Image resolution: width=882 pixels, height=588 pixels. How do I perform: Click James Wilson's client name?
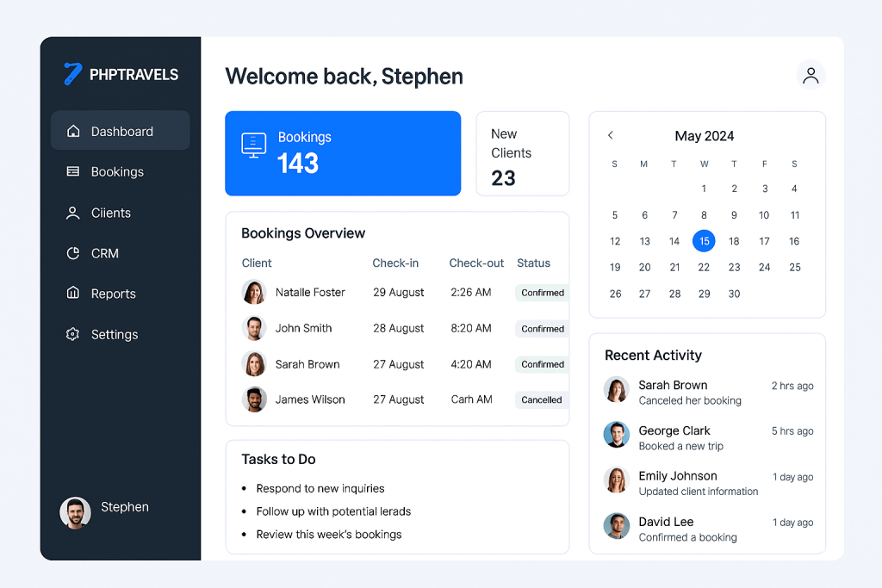click(310, 399)
